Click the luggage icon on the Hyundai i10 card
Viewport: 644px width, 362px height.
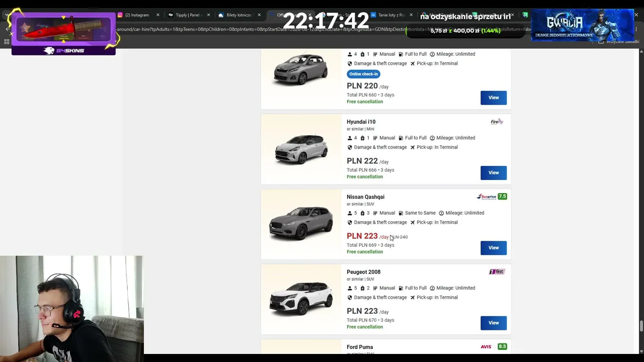(362, 138)
